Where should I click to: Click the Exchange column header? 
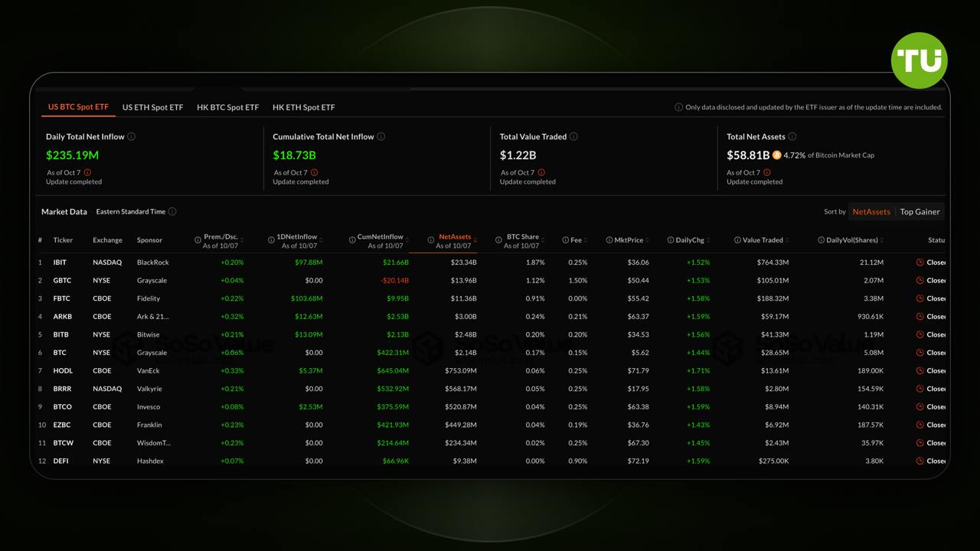click(107, 240)
